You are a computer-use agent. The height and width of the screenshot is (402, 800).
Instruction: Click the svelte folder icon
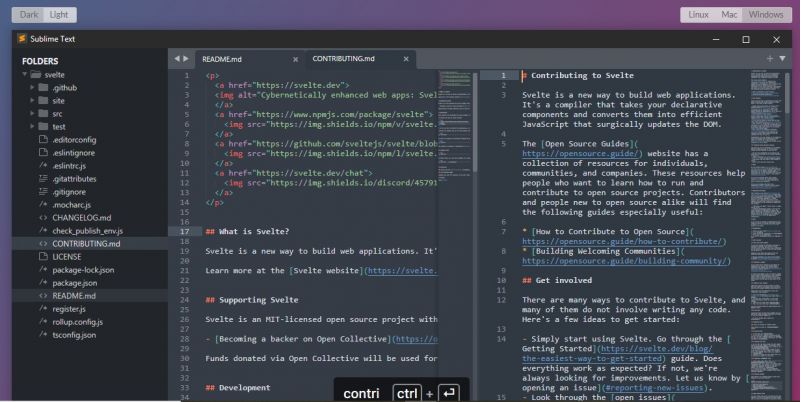pyautogui.click(x=36, y=74)
